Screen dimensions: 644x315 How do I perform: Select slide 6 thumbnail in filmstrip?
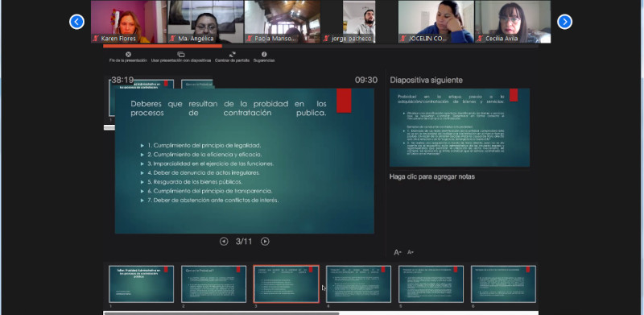point(504,284)
